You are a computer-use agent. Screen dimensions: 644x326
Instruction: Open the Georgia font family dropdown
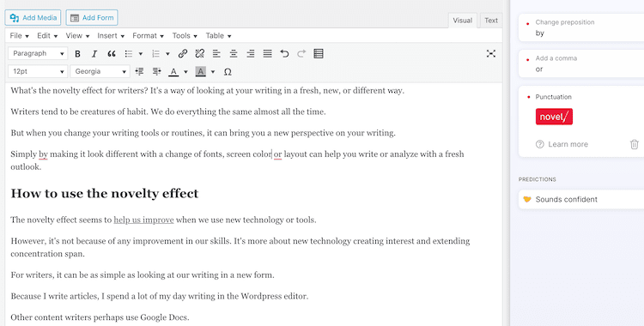tap(100, 71)
